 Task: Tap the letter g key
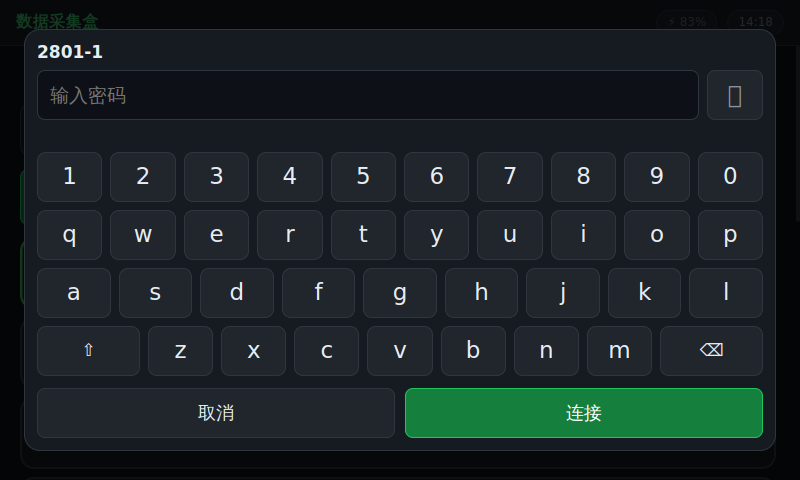pos(400,293)
